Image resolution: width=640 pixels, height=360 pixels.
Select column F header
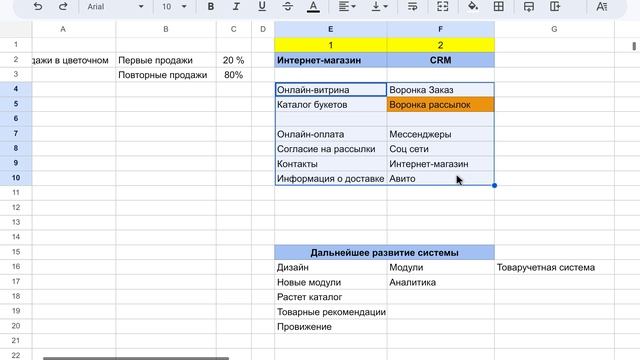pos(440,29)
